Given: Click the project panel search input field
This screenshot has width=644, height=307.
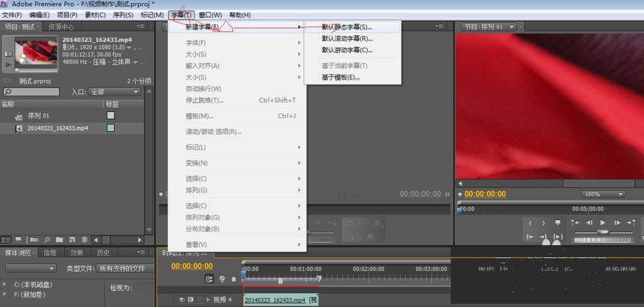Looking at the screenshot, I should pyautogui.click(x=31, y=92).
